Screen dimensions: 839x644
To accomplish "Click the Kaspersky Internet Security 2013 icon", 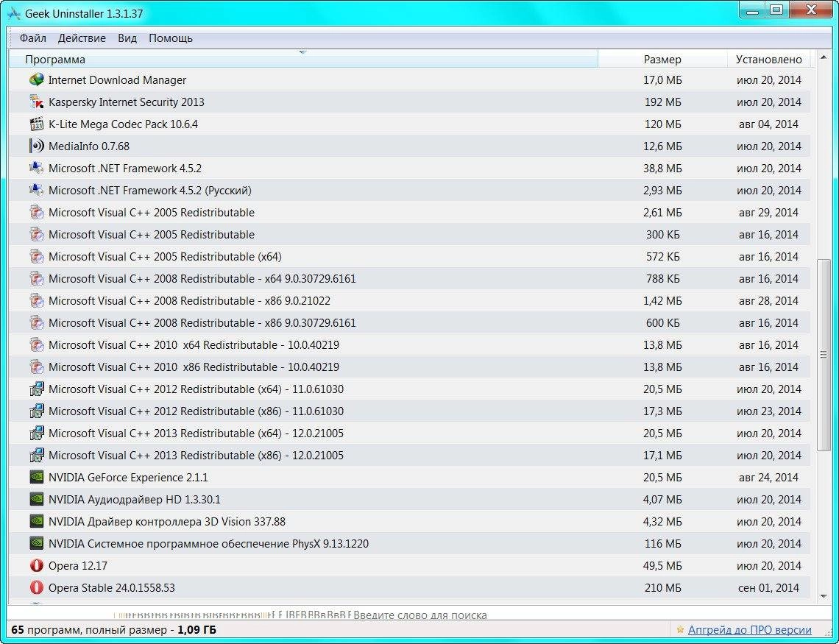I will 36,102.
